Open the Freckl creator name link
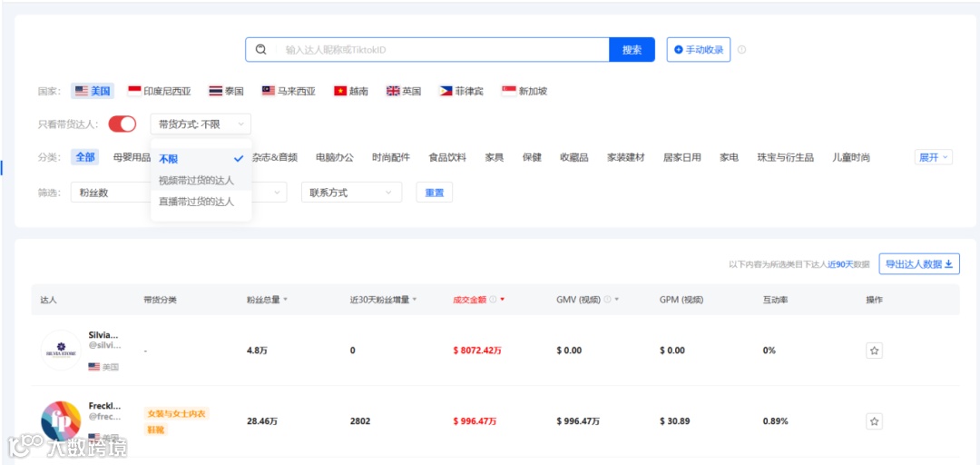The height and width of the screenshot is (465, 980). pyautogui.click(x=105, y=406)
